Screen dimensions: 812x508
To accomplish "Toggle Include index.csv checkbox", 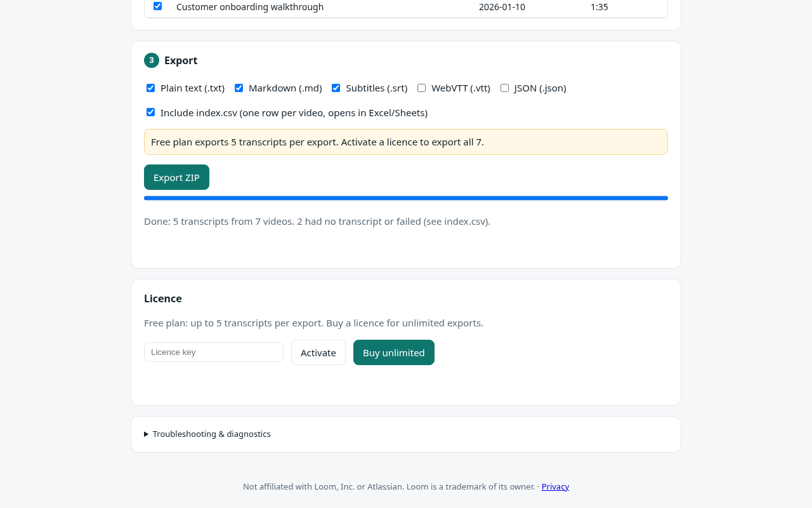I will [150, 112].
